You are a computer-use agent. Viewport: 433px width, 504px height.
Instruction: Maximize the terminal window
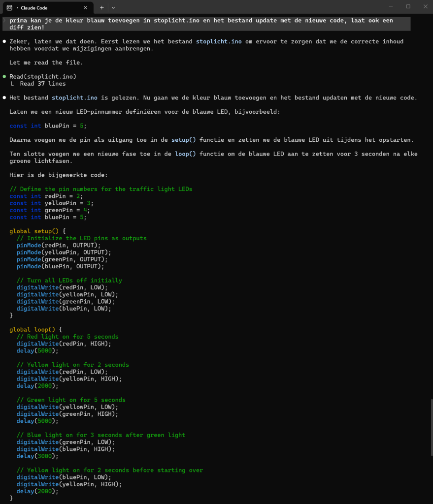tap(408, 7)
